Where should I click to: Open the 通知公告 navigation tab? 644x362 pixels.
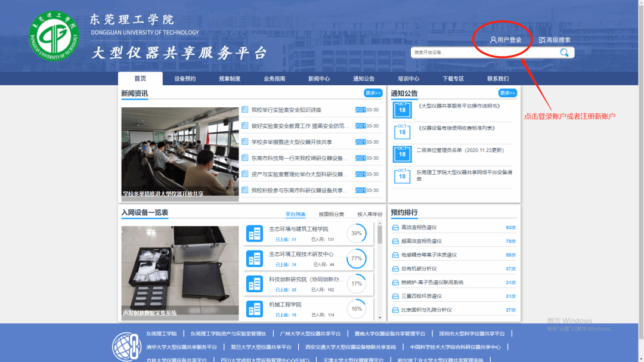[x=364, y=79]
